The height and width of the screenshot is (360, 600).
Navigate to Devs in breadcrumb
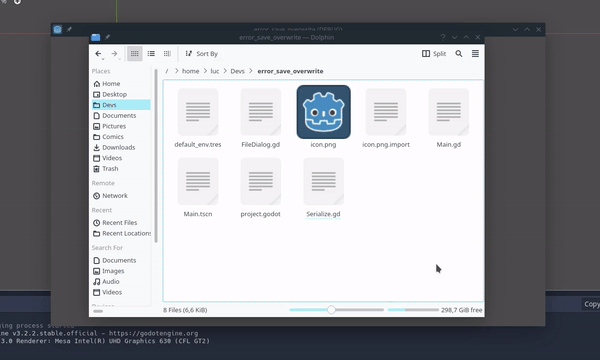tap(237, 71)
